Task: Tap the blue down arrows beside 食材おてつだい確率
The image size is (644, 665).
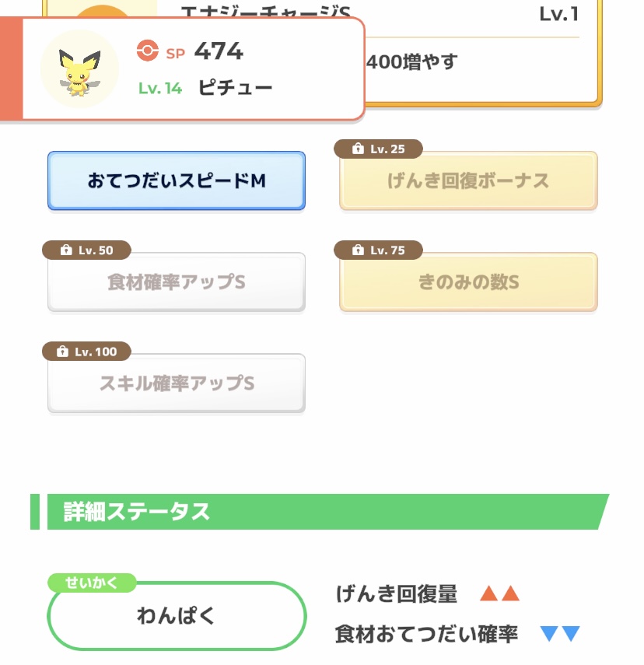Action: (560, 635)
